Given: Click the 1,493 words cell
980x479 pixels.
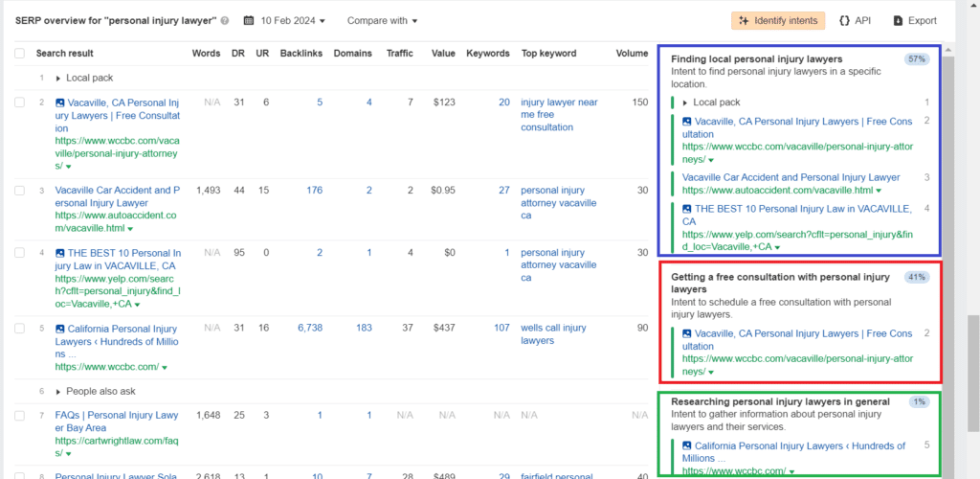Looking at the screenshot, I should (x=208, y=190).
